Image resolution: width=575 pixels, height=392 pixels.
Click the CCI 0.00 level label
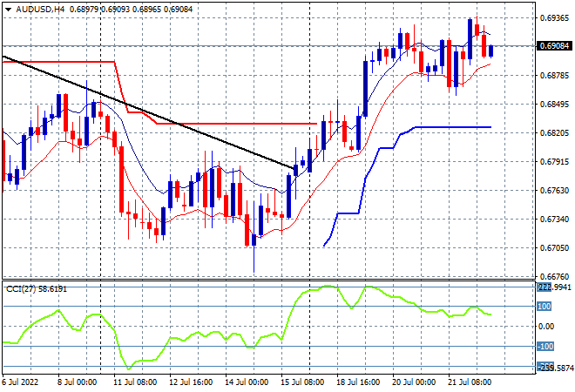tap(546, 327)
